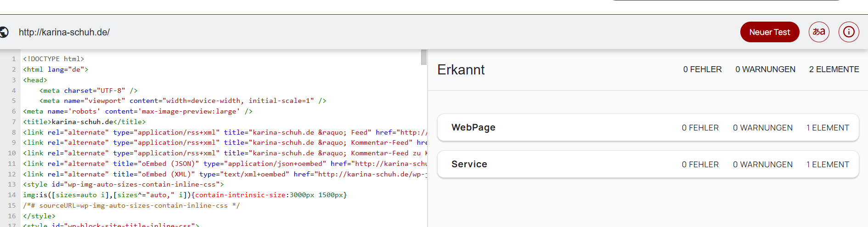The height and width of the screenshot is (227, 868).
Task: Click the Erkannt heading
Action: click(x=461, y=69)
